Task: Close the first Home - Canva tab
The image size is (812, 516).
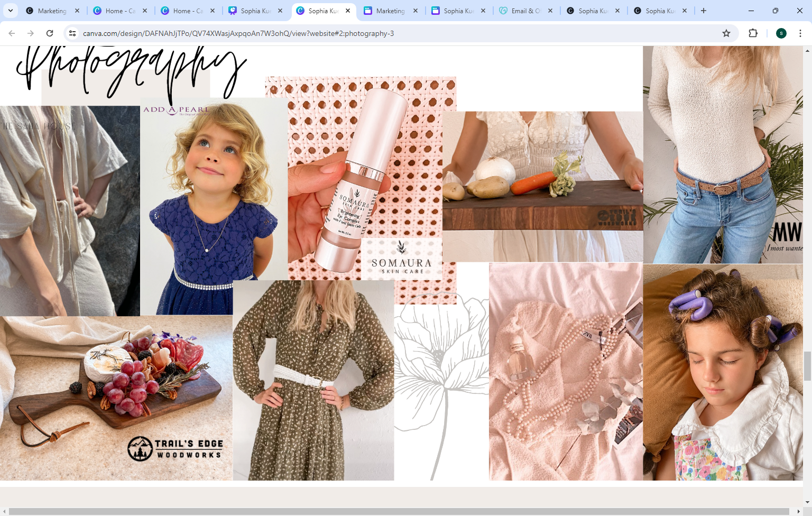Action: pos(145,11)
